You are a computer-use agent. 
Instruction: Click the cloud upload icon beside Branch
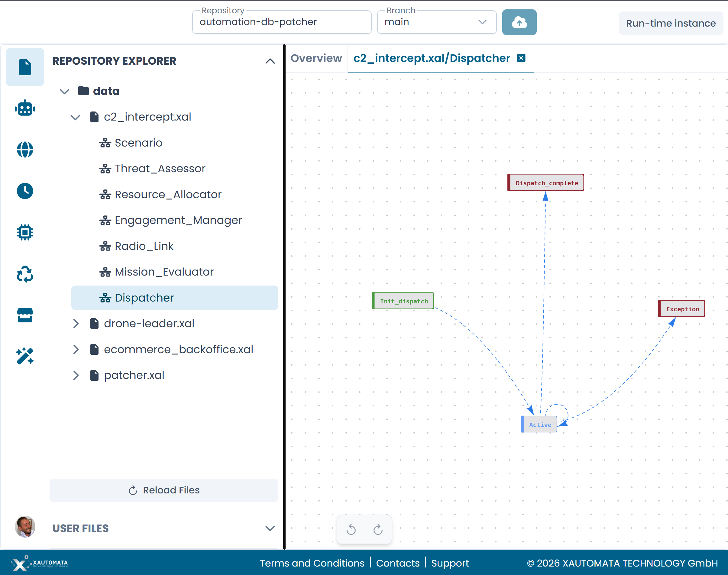coord(519,22)
